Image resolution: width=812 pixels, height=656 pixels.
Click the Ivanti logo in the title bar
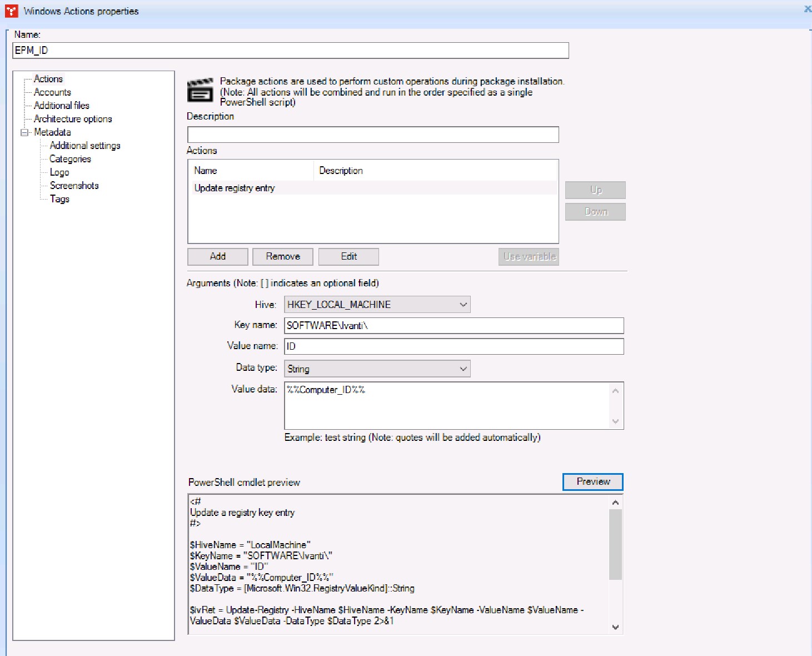(x=11, y=11)
